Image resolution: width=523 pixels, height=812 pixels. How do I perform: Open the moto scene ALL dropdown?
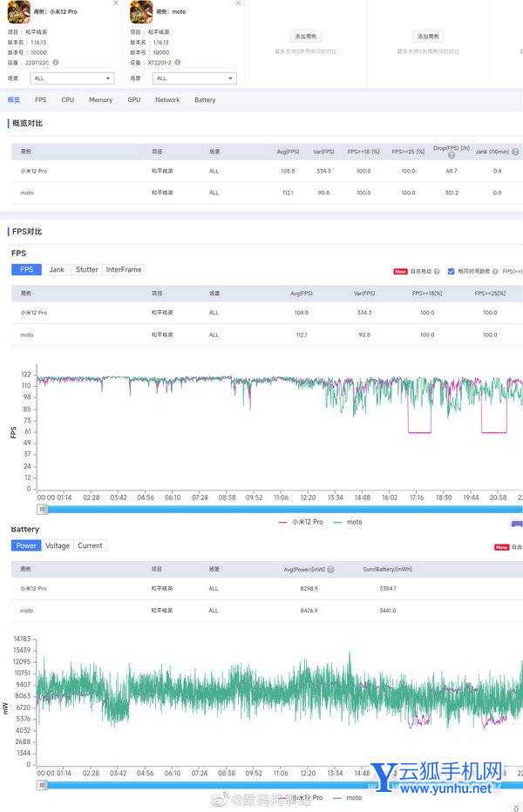pyautogui.click(x=194, y=78)
